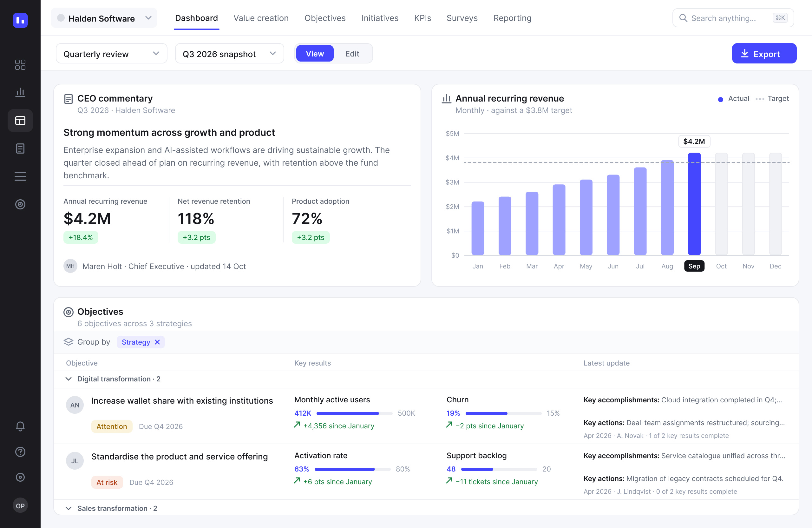
Task: Focus the Search anything field
Action: pyautogui.click(x=733, y=18)
